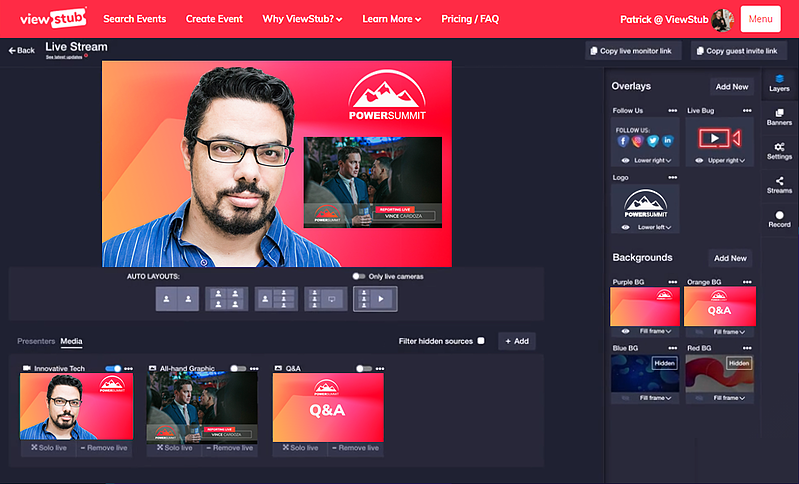Toggle visibility eye of Logo overlay

(x=625, y=227)
